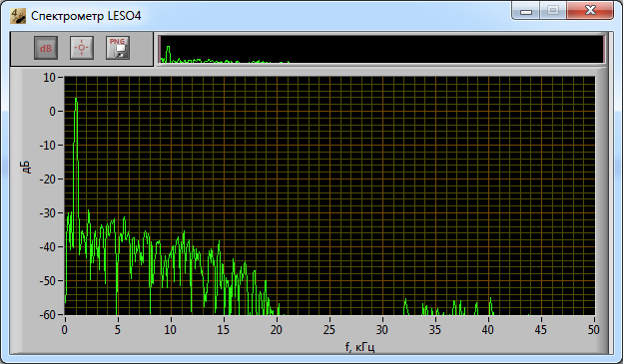Click the tall main peak near 1 кГц
The height and width of the screenshot is (364, 623).
(x=76, y=103)
